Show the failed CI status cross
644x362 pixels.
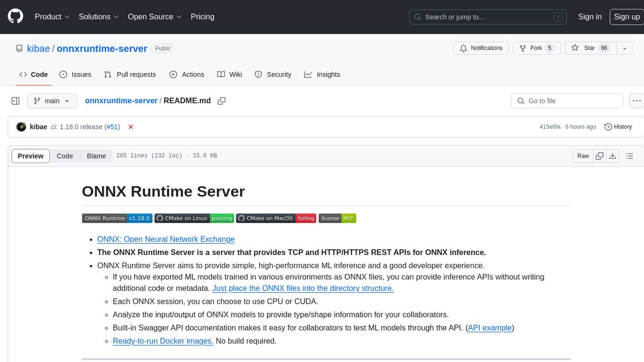point(131,127)
